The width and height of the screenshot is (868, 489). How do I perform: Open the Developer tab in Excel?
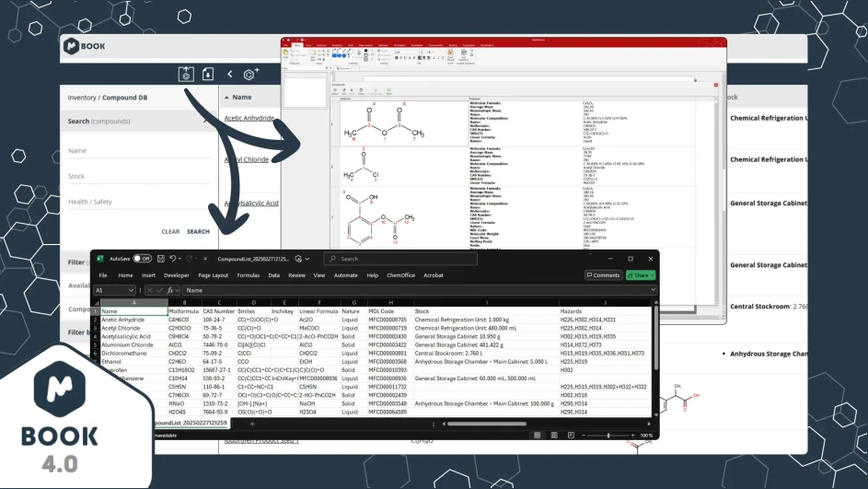point(177,275)
